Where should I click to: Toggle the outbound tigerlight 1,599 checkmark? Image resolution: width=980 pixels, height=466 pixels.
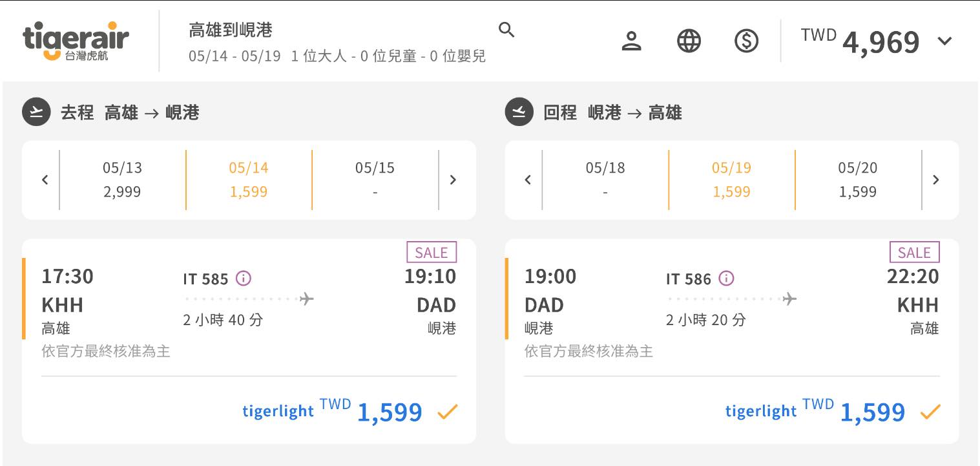(447, 412)
